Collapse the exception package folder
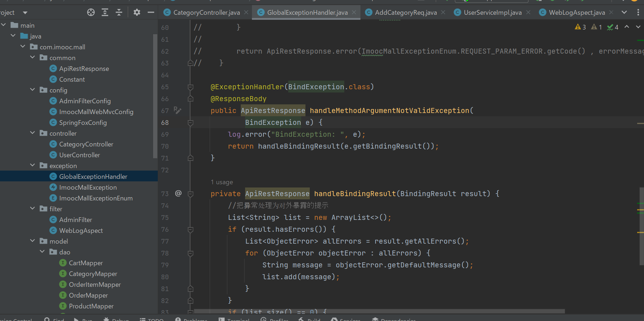644x321 pixels. click(x=33, y=166)
